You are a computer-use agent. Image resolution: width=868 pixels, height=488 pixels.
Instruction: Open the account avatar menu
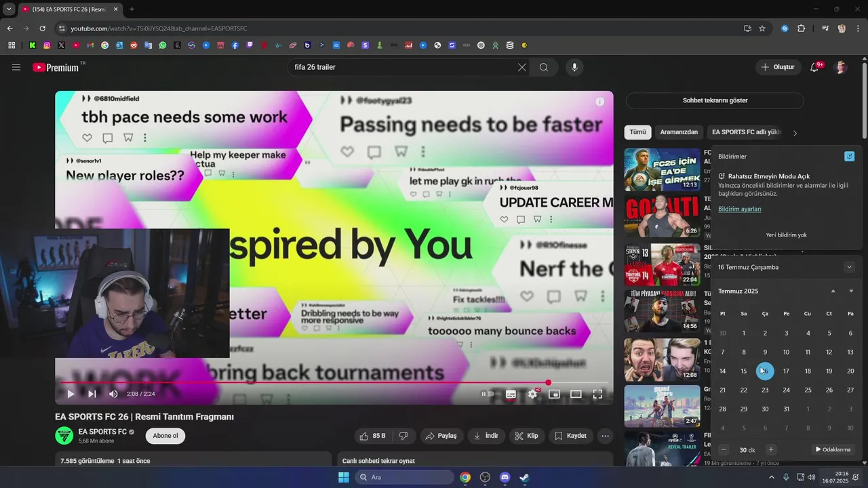coord(841,67)
